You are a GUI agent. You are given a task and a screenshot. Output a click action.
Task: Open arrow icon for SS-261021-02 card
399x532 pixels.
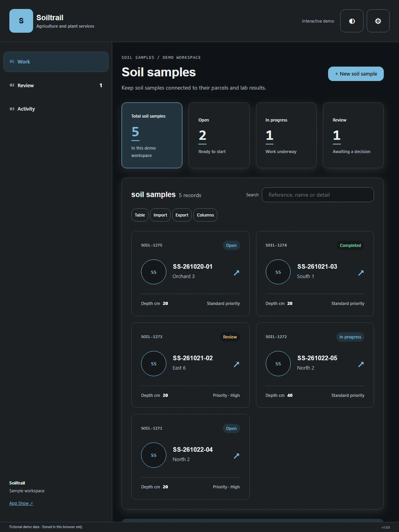coord(236,364)
